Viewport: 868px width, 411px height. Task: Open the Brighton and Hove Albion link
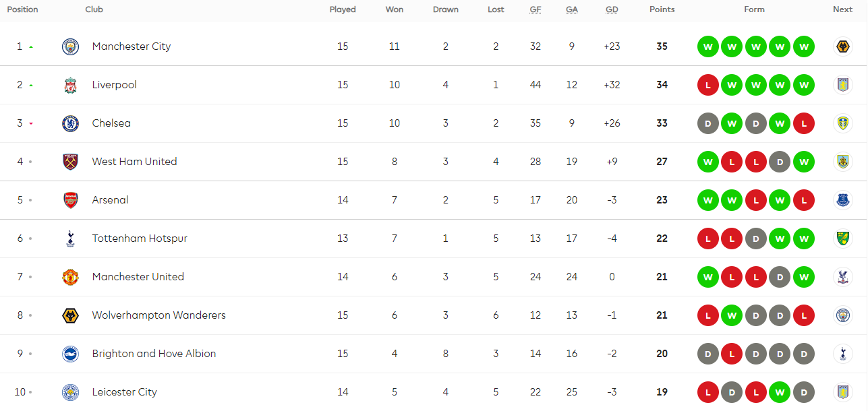[154, 354]
